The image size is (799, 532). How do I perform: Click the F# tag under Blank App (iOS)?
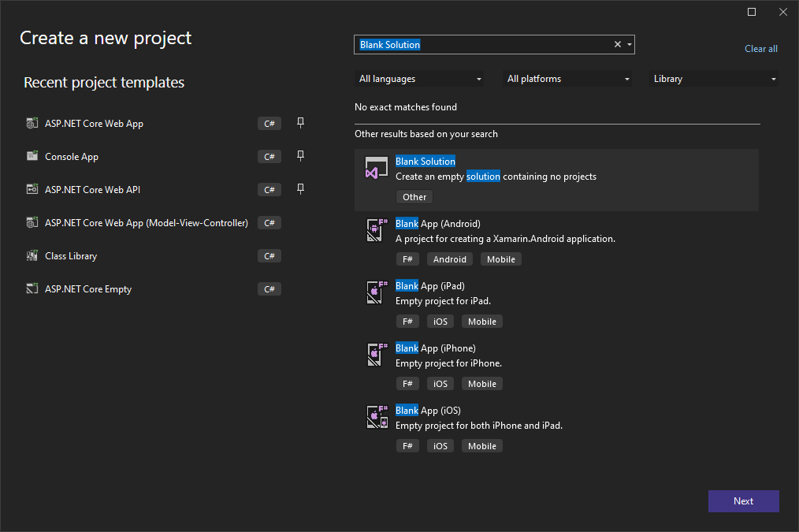(x=407, y=445)
